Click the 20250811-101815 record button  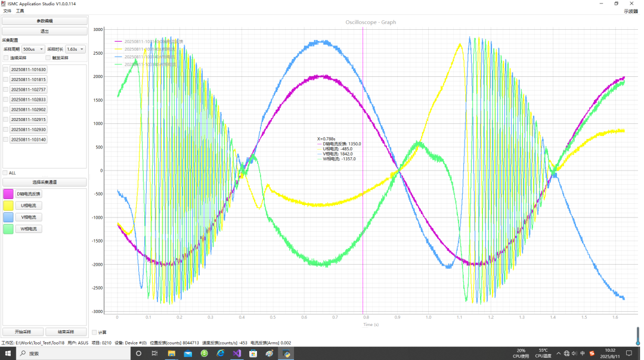[29, 80]
